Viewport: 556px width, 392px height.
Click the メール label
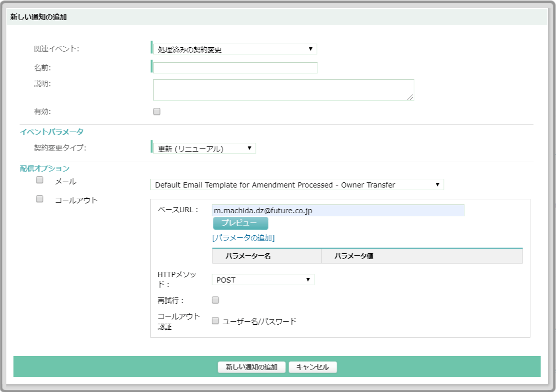click(x=66, y=181)
